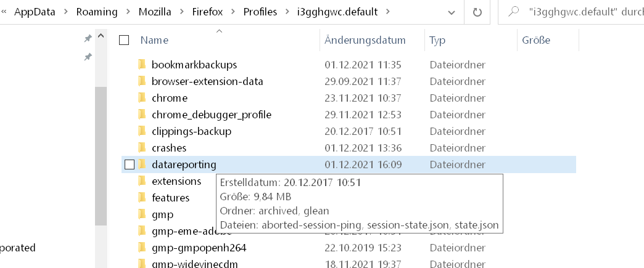Expand the chevron after Firefox breadcrumb

(x=233, y=12)
